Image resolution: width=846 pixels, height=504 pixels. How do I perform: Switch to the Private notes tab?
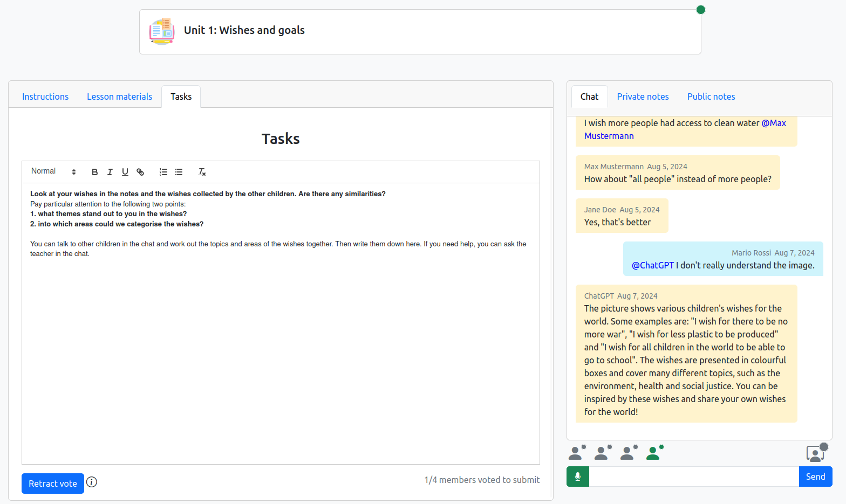pos(643,96)
